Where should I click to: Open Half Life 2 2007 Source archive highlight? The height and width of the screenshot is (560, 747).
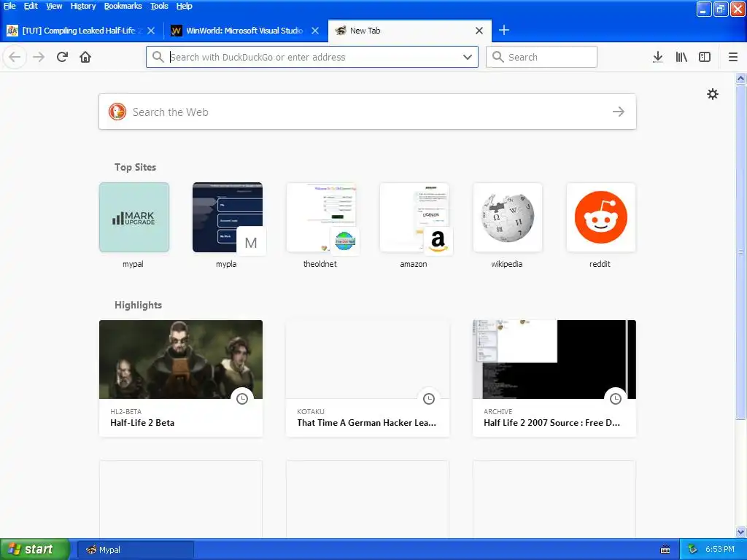point(554,378)
